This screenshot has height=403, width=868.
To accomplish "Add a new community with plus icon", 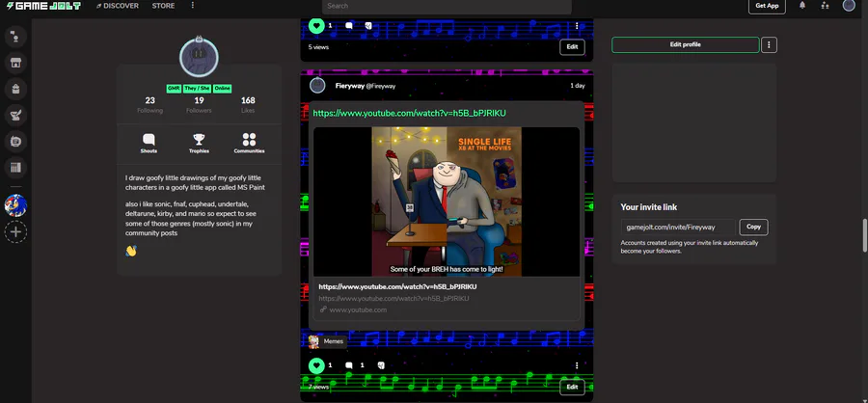I will click(x=15, y=231).
